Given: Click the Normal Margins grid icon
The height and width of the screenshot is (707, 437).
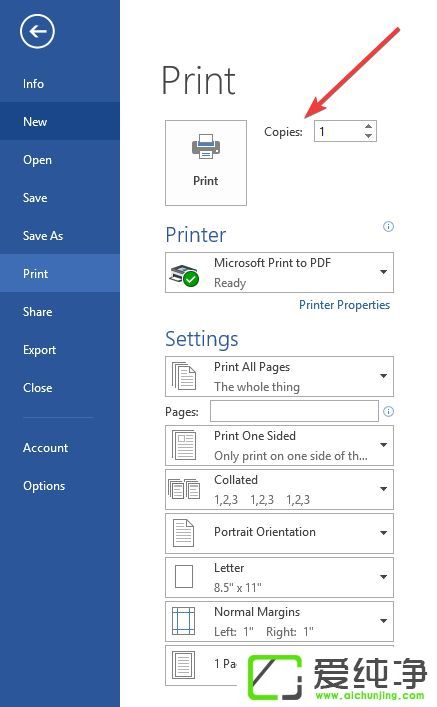Looking at the screenshot, I should click(x=184, y=621).
